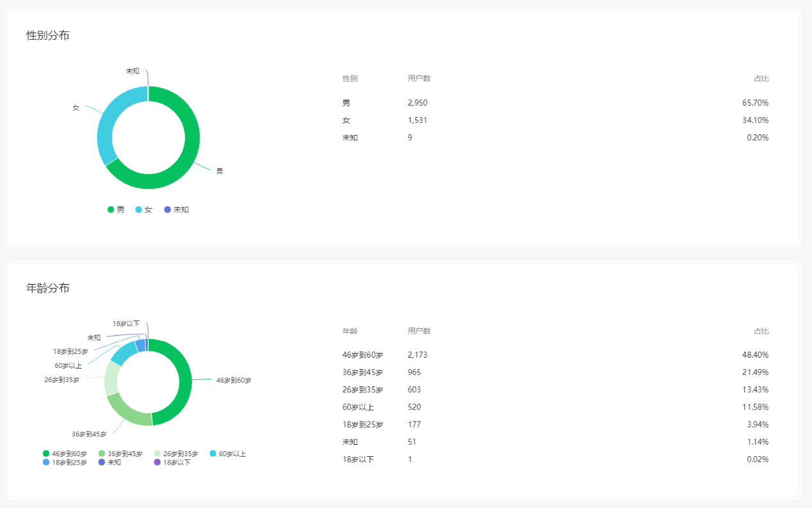This screenshot has width=812, height=508.
Task: Toggle the 未知 legend item in gender chart
Action: click(177, 209)
